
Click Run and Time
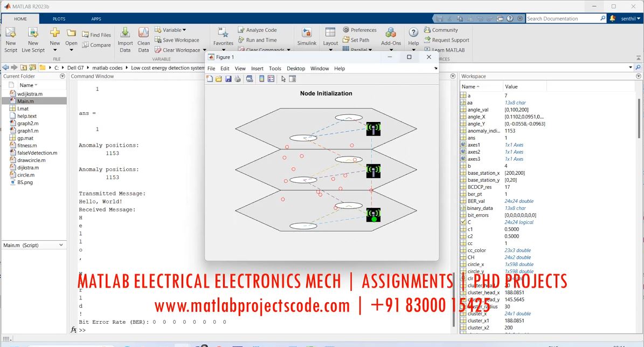click(258, 40)
